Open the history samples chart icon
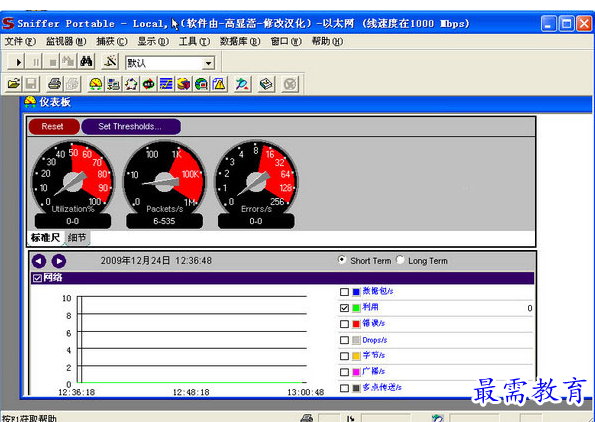 [x=166, y=83]
